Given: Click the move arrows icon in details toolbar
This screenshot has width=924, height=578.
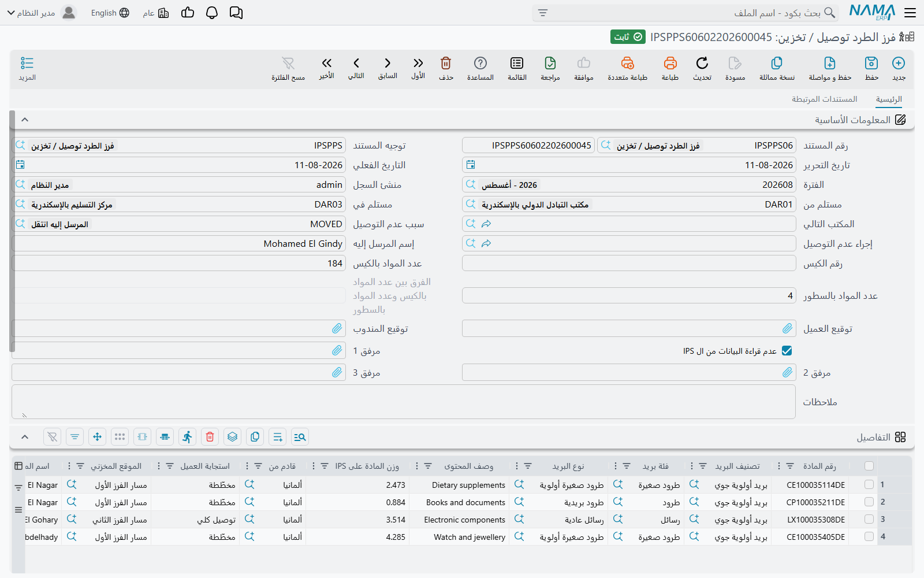Looking at the screenshot, I should click(97, 437).
